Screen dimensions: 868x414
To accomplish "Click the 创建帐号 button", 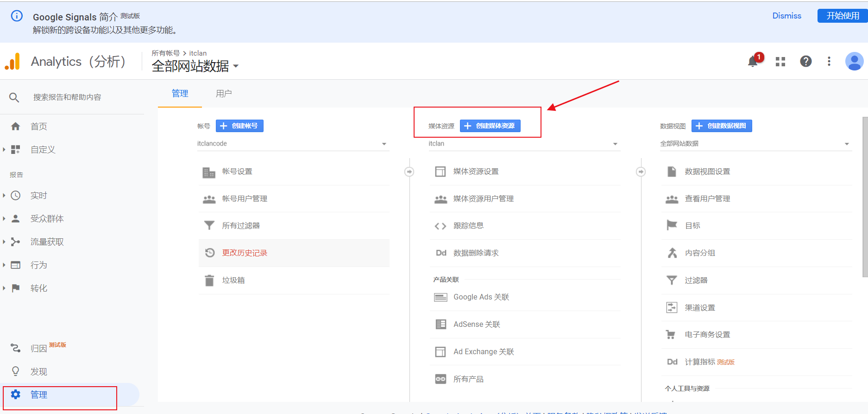I will point(239,126).
